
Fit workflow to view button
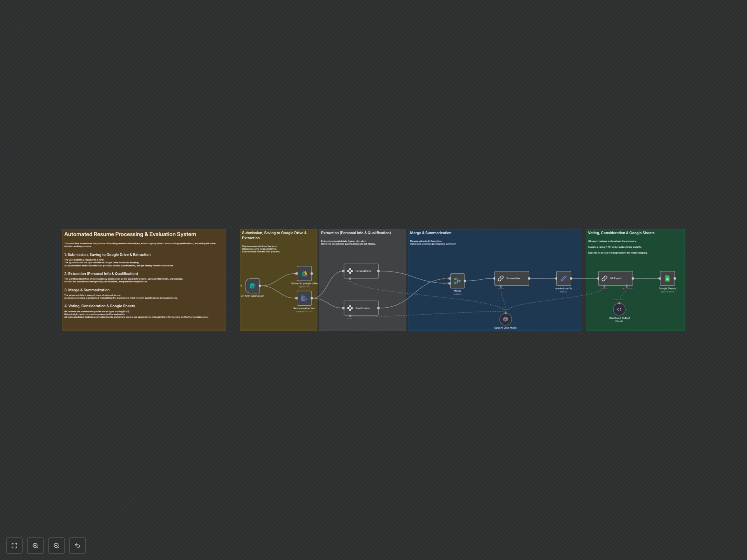(x=14, y=545)
